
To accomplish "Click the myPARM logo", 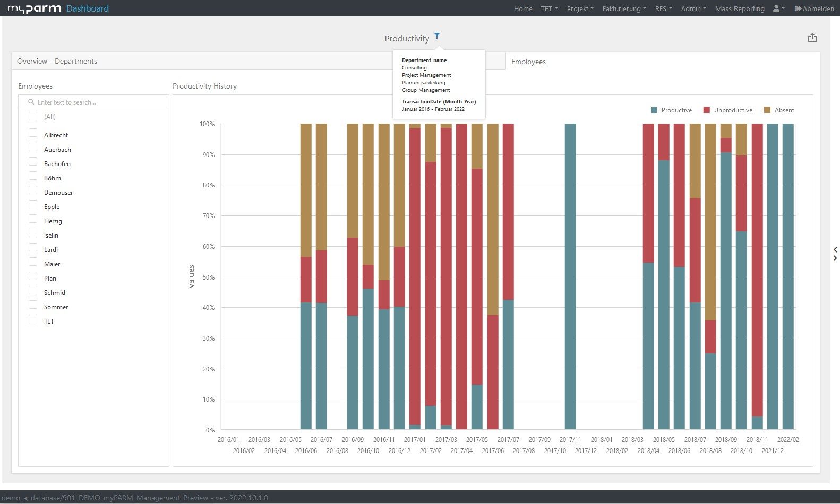I will [35, 8].
